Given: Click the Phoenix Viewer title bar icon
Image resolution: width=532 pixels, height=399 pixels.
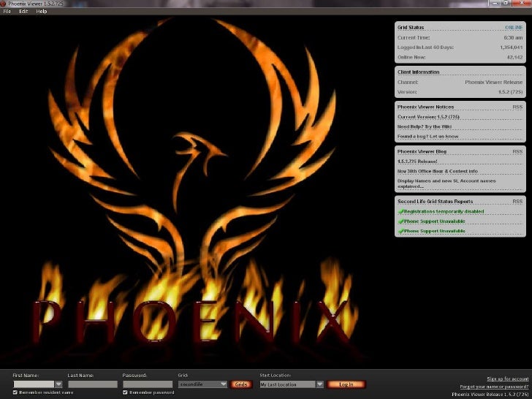Looking at the screenshot, I should click(3, 4).
